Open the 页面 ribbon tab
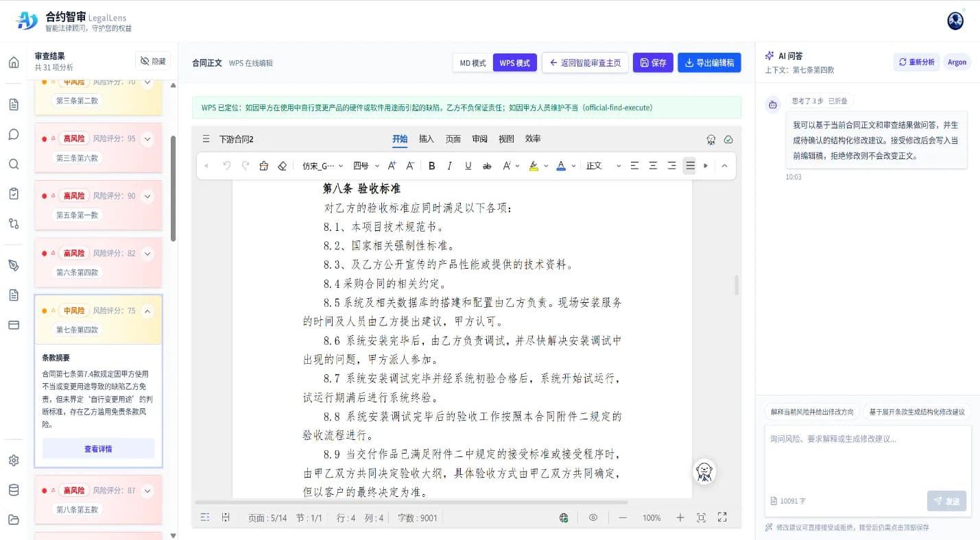Viewport: 980px width, 540px height. point(453,139)
